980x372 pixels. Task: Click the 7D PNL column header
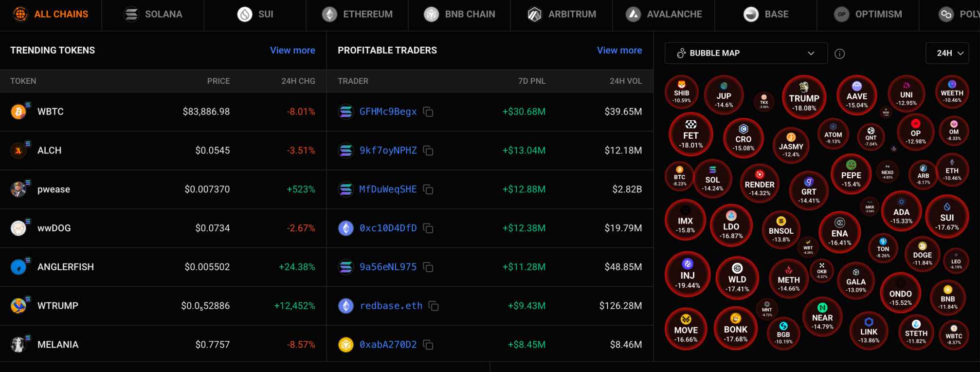pyautogui.click(x=532, y=81)
